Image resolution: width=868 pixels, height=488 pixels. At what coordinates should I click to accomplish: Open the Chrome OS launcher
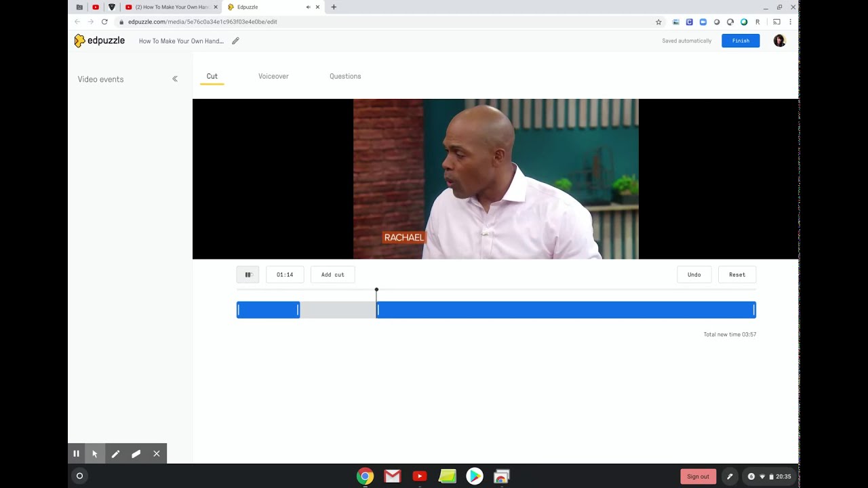click(79, 476)
